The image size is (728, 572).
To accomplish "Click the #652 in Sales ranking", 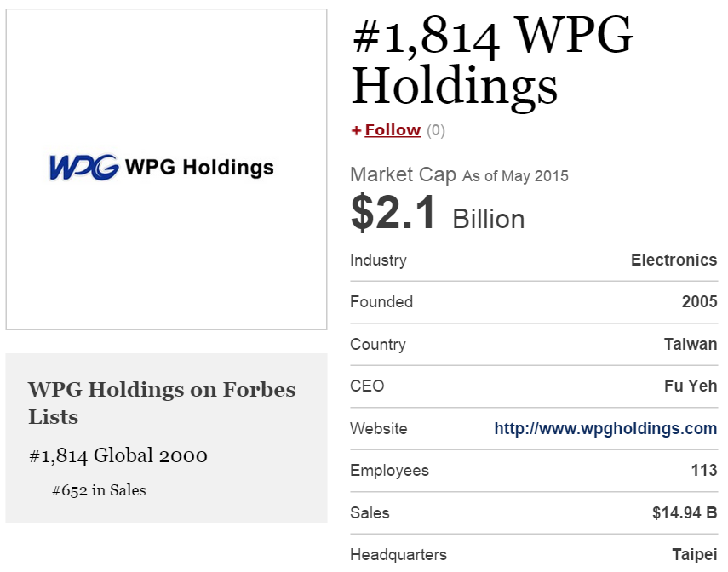I will click(x=99, y=490).
